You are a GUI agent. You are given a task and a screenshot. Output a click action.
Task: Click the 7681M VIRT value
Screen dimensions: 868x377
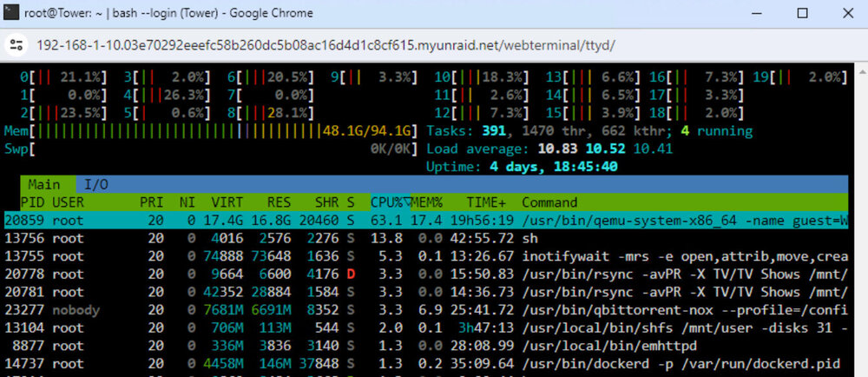[224, 310]
